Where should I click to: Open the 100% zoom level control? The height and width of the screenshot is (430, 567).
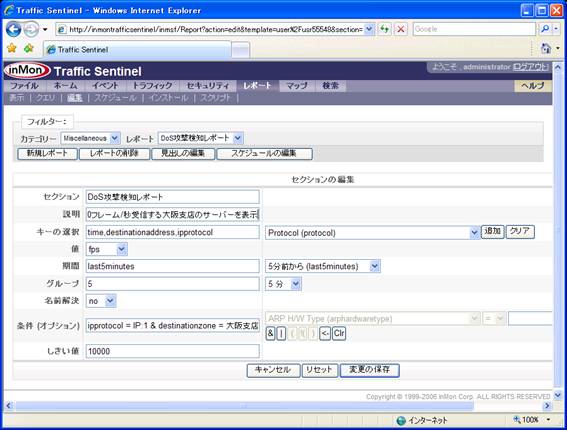532,420
